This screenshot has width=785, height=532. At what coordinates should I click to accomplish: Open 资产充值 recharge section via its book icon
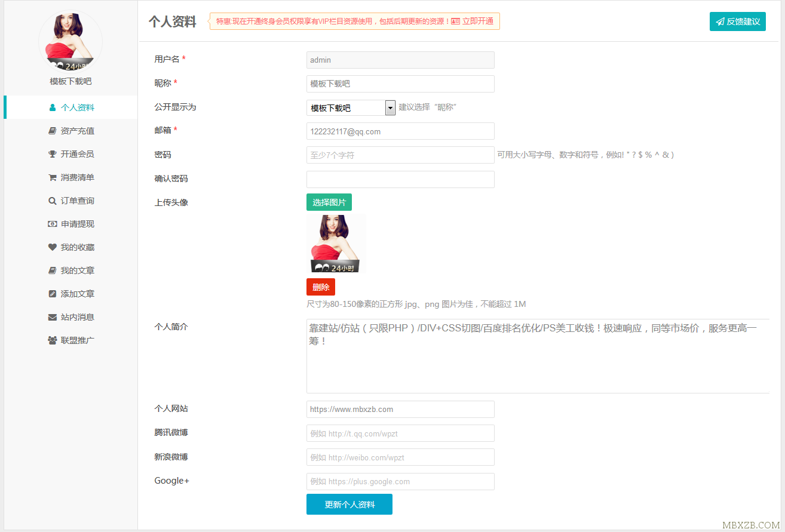pos(53,131)
